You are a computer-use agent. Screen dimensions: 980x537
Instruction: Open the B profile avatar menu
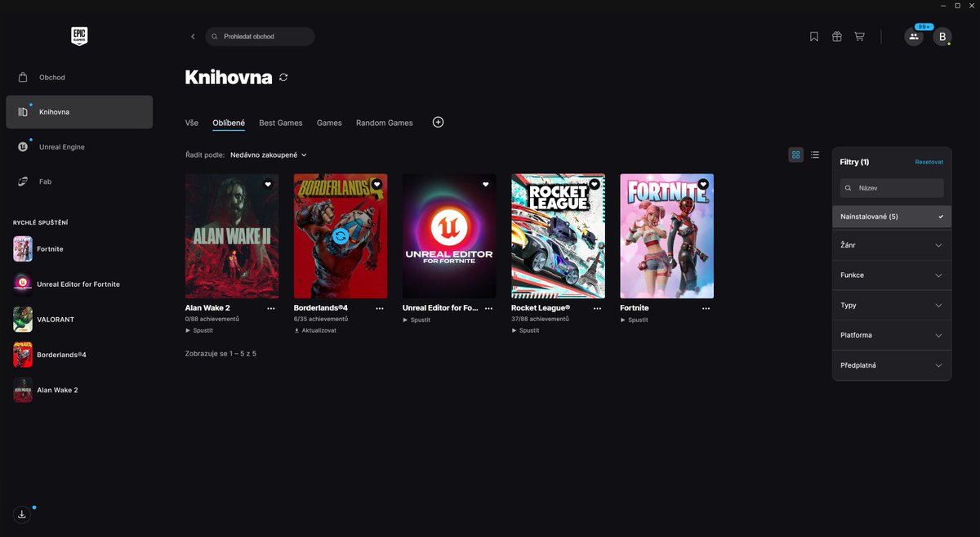942,37
